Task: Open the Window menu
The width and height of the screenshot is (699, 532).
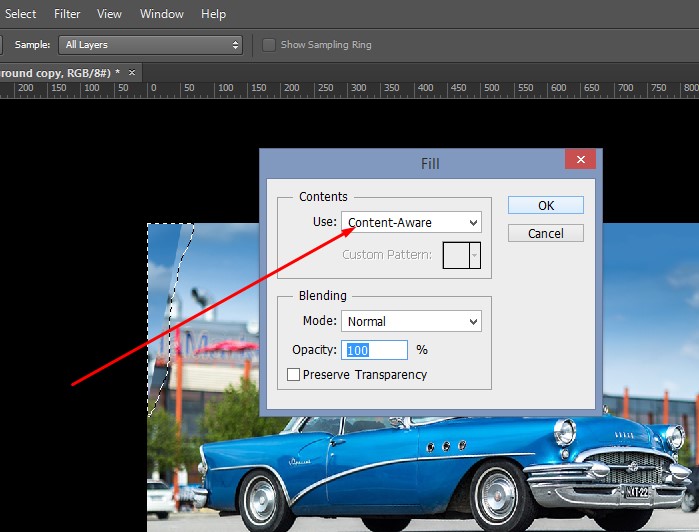Action: point(161,14)
